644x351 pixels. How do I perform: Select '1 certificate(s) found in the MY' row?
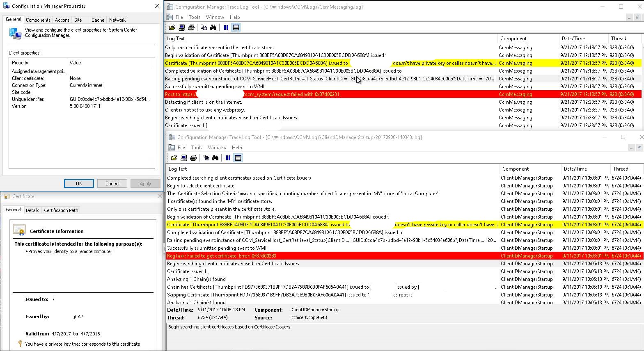pyautogui.click(x=405, y=201)
